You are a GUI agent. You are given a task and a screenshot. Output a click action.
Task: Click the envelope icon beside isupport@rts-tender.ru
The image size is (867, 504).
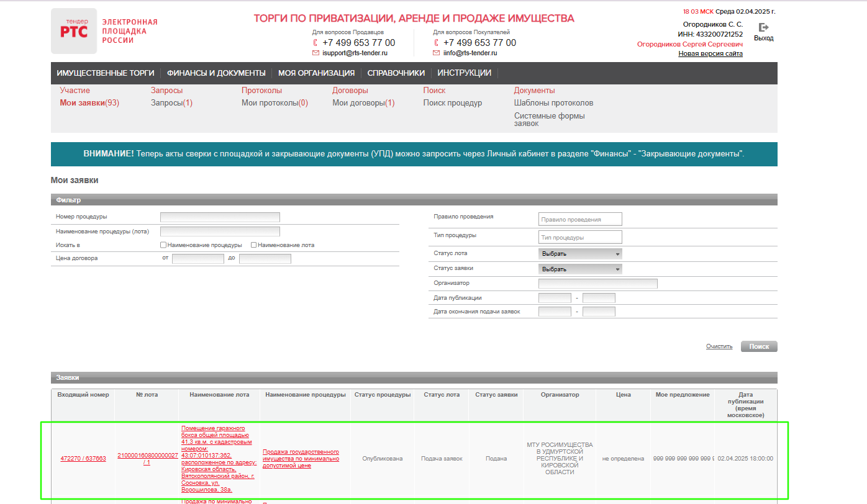pyautogui.click(x=315, y=53)
